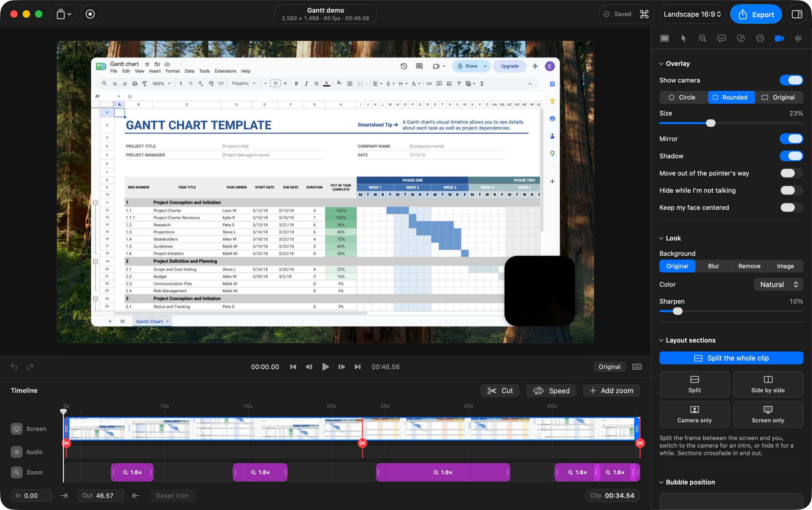This screenshot has width=812, height=510.
Task: Click the Audio track icon
Action: pos(17,452)
